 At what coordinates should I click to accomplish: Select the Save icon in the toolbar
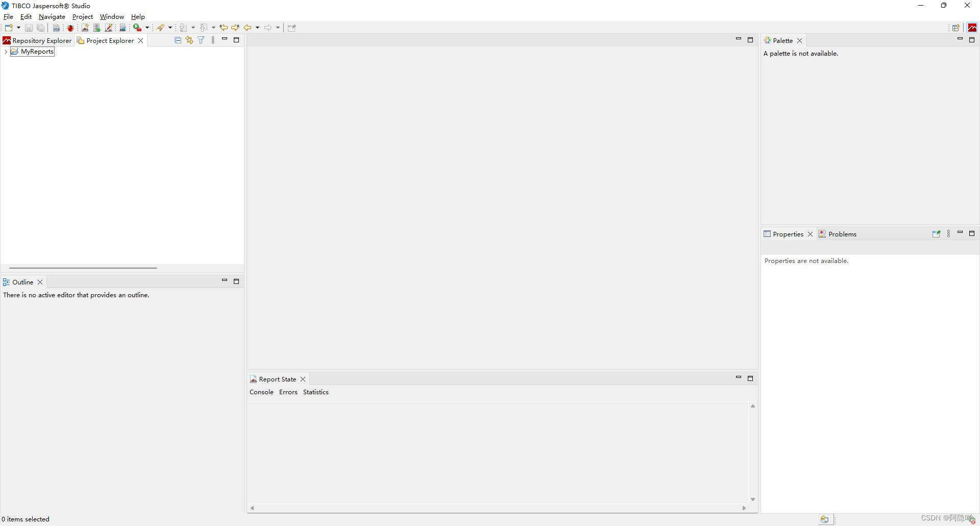click(29, 28)
